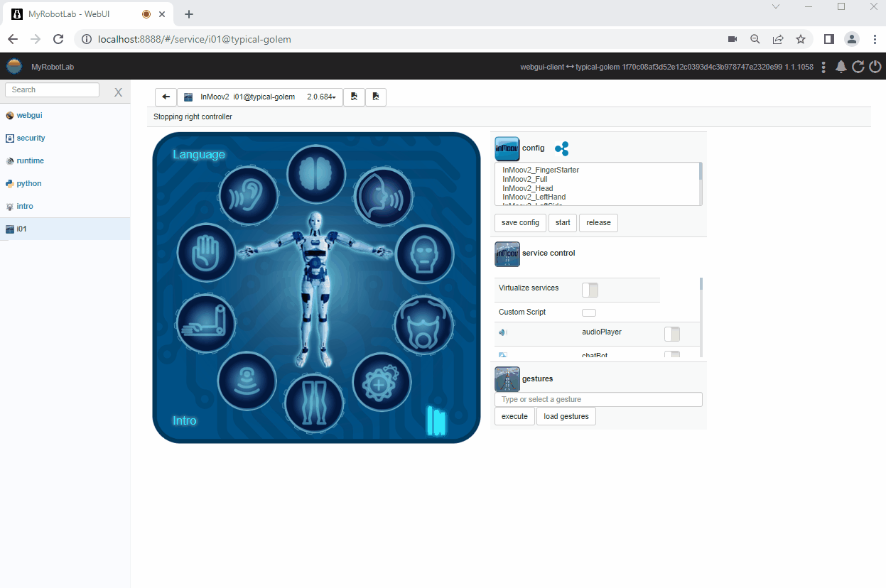This screenshot has height=588, width=886.
Task: Click the gear with plus icon
Action: tap(382, 383)
